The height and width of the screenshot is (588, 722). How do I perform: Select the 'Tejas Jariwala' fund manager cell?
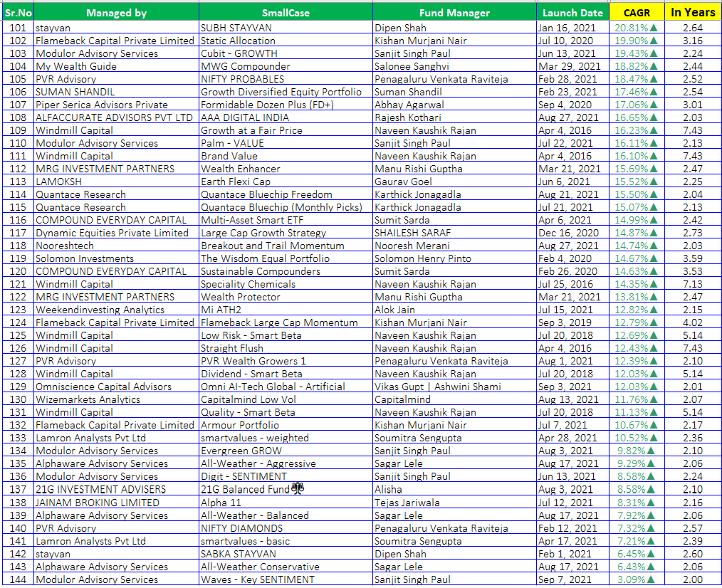454,503
